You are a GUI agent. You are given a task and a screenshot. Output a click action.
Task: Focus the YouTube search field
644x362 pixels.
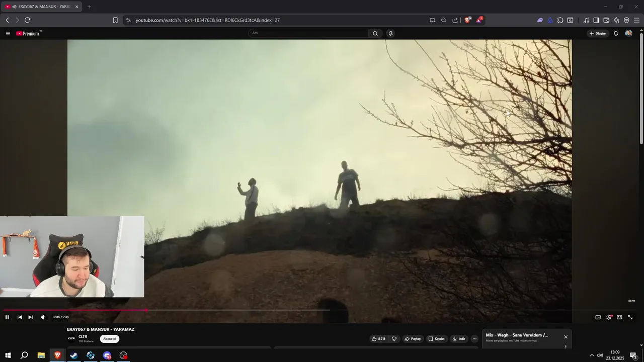[x=308, y=33]
